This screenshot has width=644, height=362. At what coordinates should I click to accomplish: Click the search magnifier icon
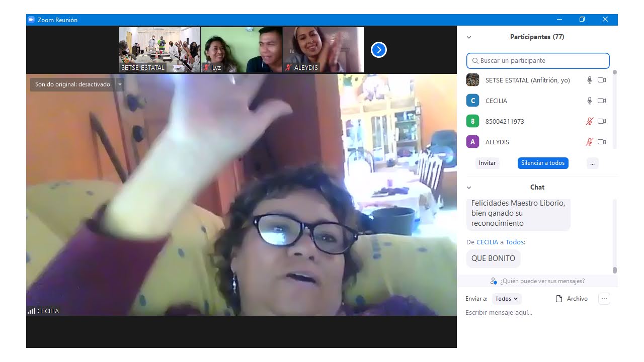[x=475, y=61]
